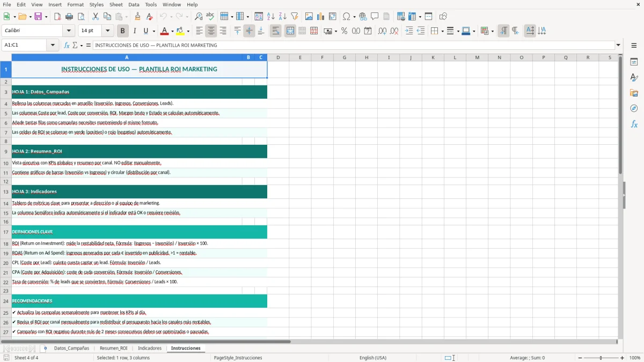Click the zoom slider in status bar
Image resolution: width=644 pixels, height=362 pixels.
pos(601,358)
